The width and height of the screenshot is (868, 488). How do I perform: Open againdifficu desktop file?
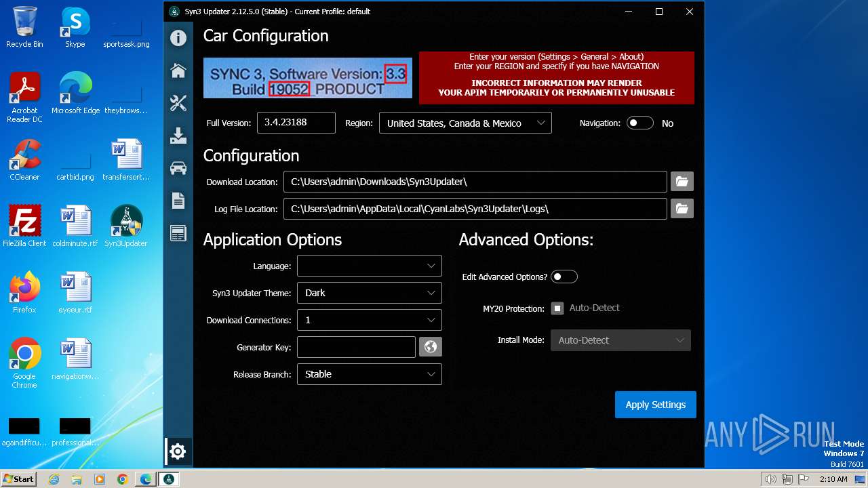pyautogui.click(x=24, y=430)
